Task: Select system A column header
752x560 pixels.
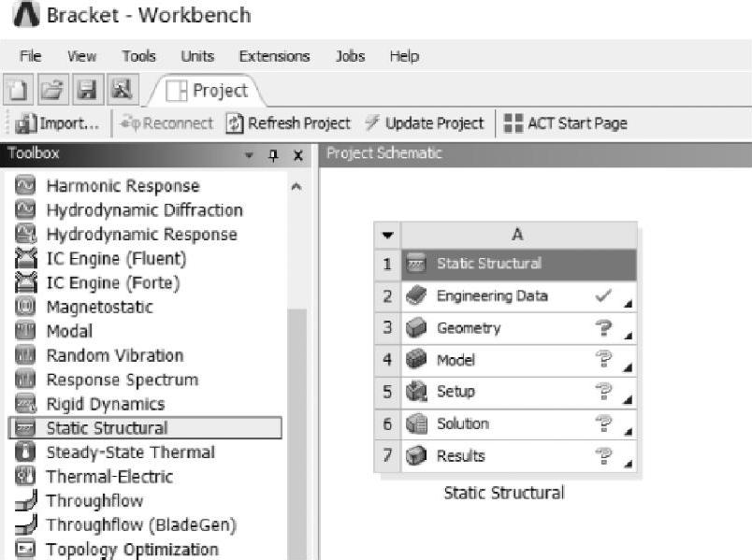Action: tap(518, 235)
